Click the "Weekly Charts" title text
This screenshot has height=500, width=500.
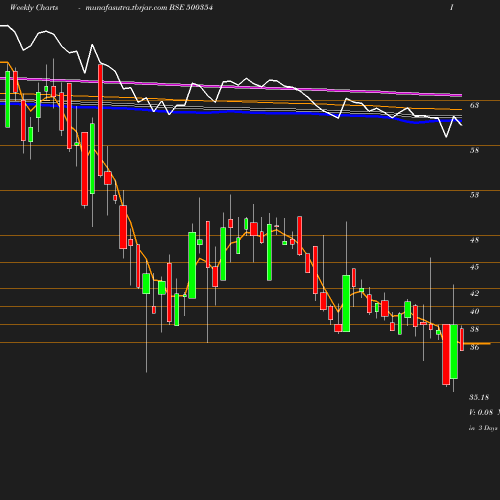pyautogui.click(x=34, y=8)
